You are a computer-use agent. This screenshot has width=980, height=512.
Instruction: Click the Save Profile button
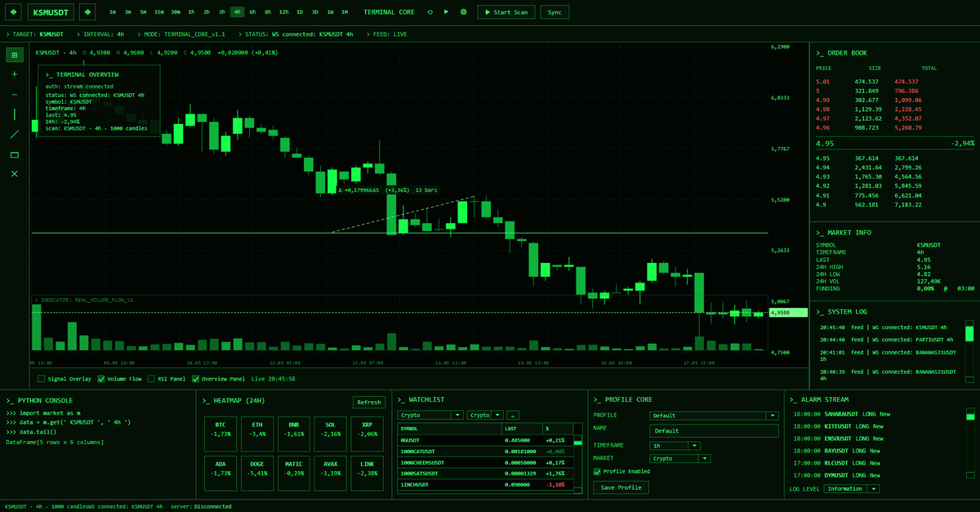621,488
